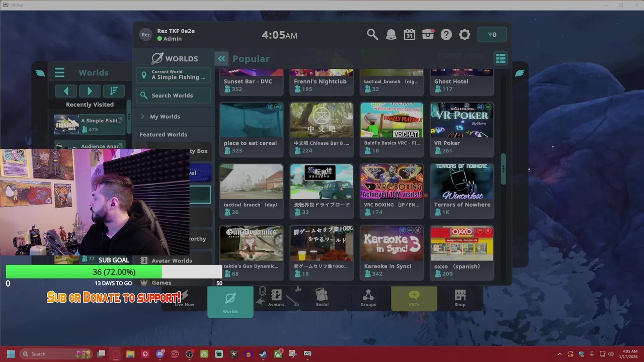Open A Simple Fishing recently visited entry
644x362 pixels.
click(x=89, y=125)
